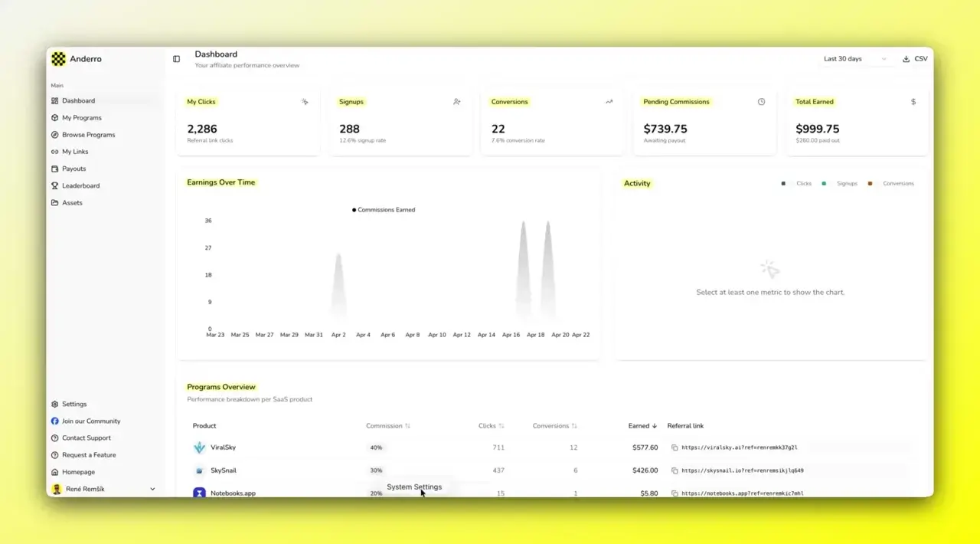Click the 2,286 clicks value
Viewport: 980px width, 544px height.
(202, 129)
